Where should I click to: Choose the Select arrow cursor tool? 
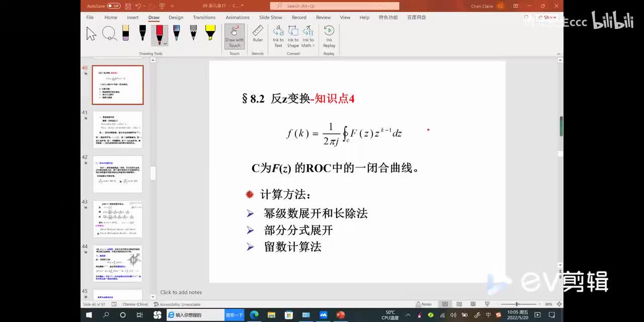pyautogui.click(x=91, y=34)
